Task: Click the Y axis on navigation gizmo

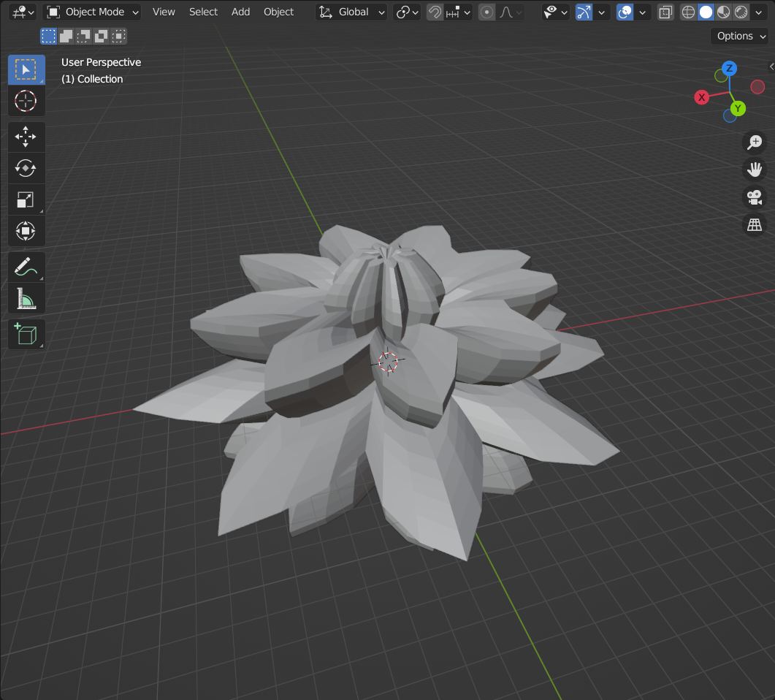Action: [x=738, y=108]
